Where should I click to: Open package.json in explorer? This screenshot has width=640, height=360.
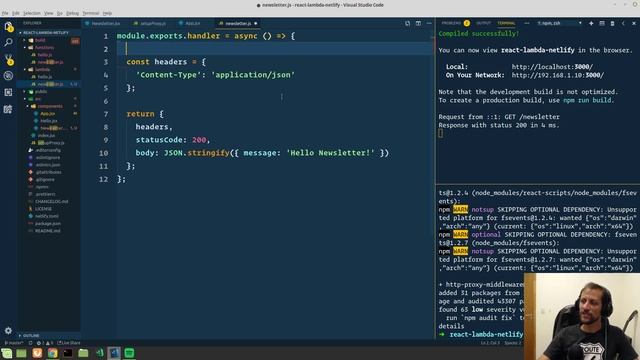pyautogui.click(x=48, y=224)
